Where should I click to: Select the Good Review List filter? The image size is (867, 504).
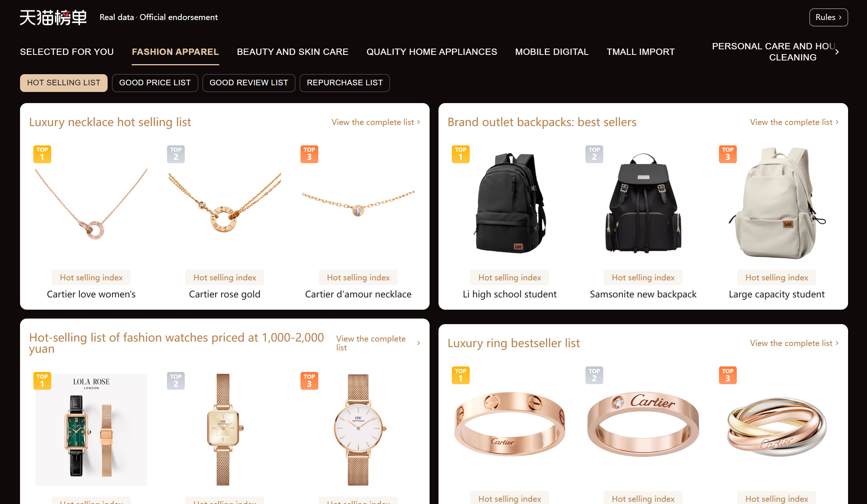249,83
